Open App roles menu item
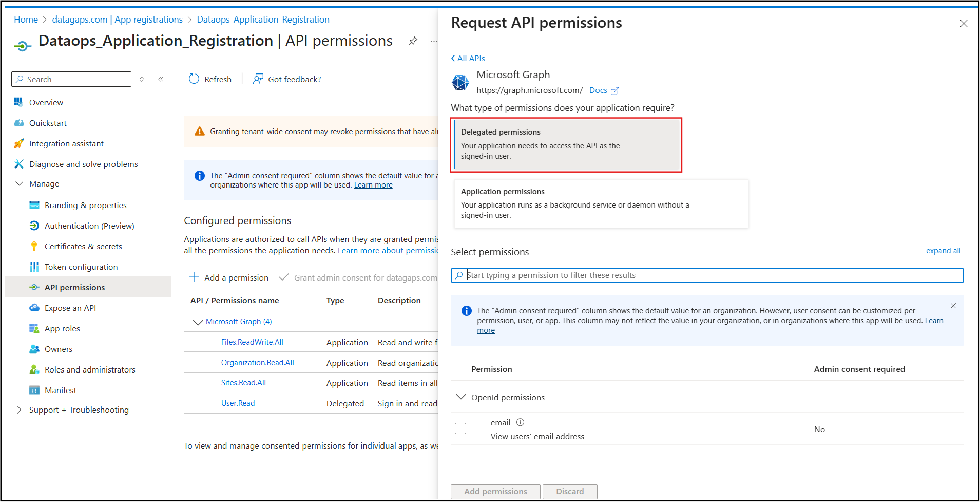 pyautogui.click(x=62, y=328)
